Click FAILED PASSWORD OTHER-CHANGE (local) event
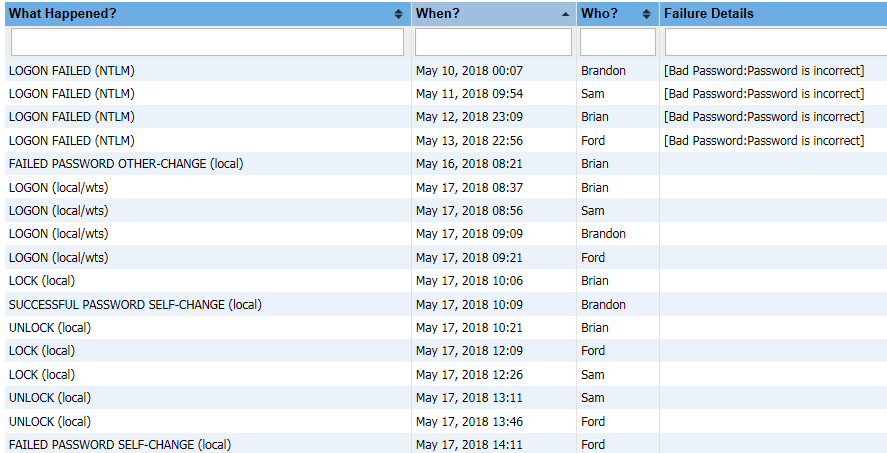This screenshot has height=453, width=887. pyautogui.click(x=126, y=164)
